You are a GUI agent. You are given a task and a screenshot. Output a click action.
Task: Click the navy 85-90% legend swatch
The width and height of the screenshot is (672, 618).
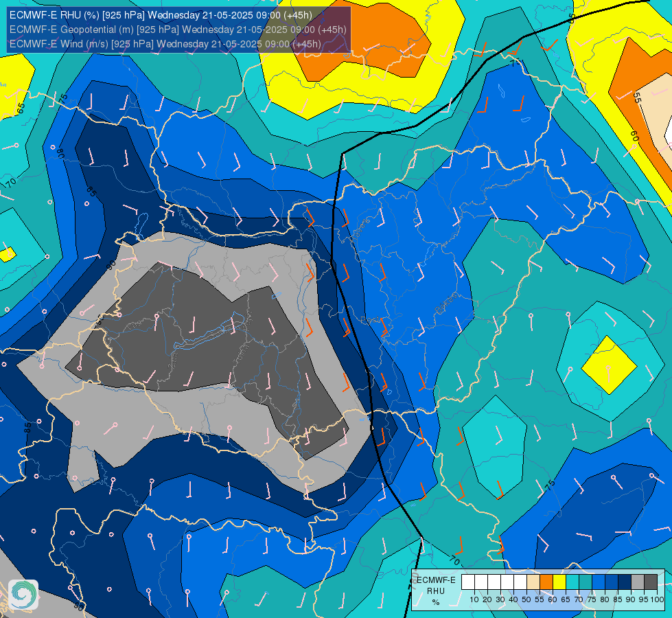(x=625, y=582)
